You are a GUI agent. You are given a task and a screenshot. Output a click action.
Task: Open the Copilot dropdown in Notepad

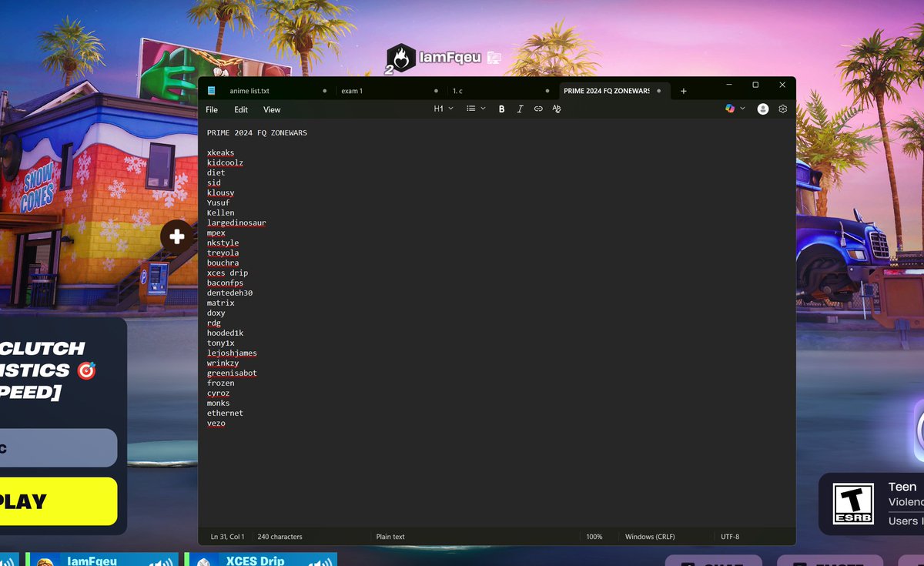[x=735, y=109]
